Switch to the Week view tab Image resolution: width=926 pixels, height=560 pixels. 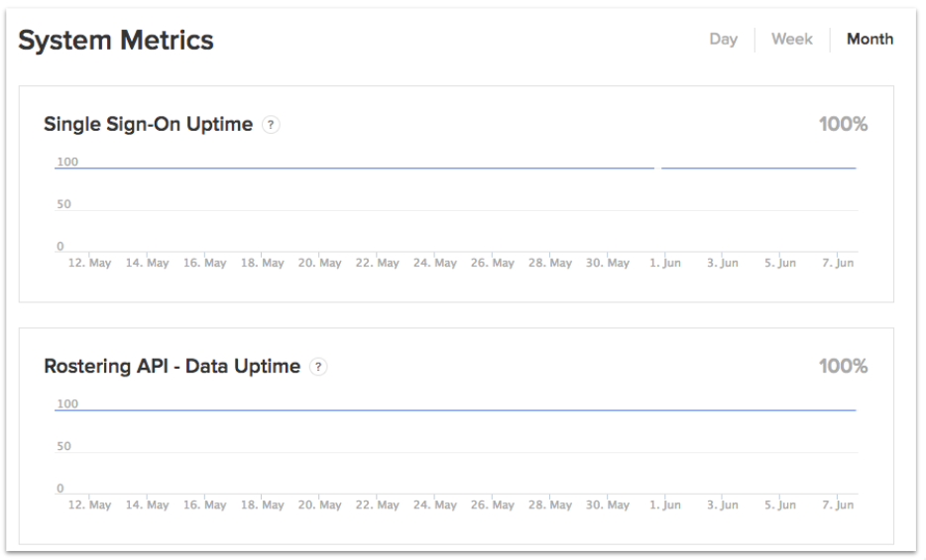tap(791, 39)
